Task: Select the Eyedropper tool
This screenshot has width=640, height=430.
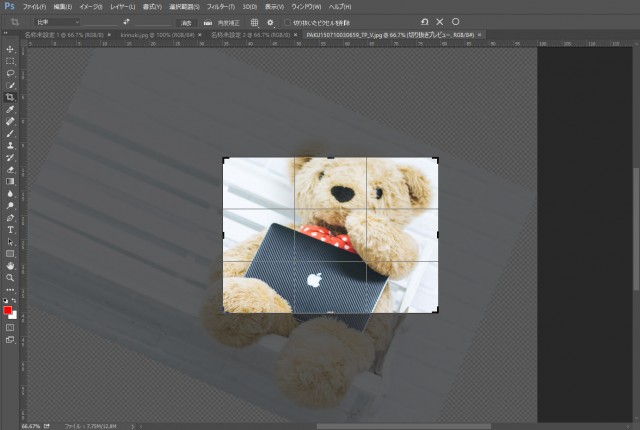Action: (x=10, y=109)
